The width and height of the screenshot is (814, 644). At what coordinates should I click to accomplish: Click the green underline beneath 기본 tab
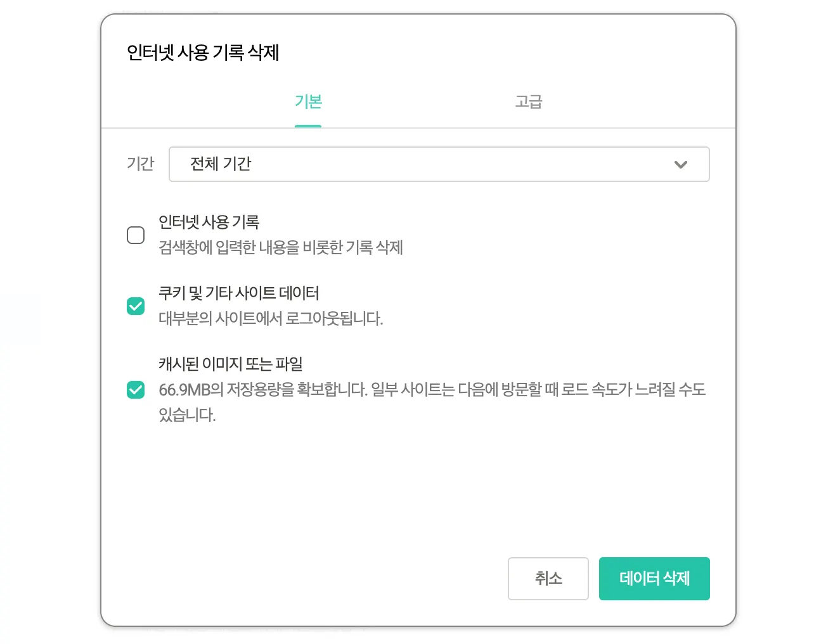coord(308,126)
